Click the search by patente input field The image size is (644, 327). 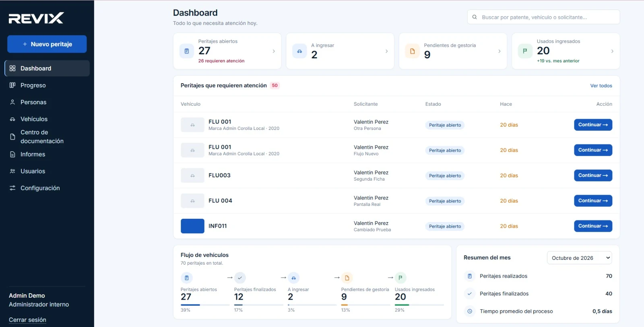(543, 17)
